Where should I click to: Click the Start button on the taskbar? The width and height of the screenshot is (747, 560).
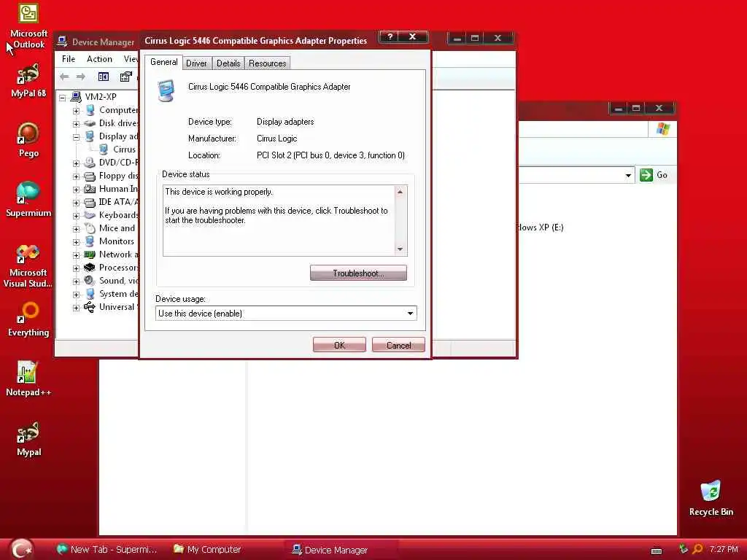[x=21, y=550]
